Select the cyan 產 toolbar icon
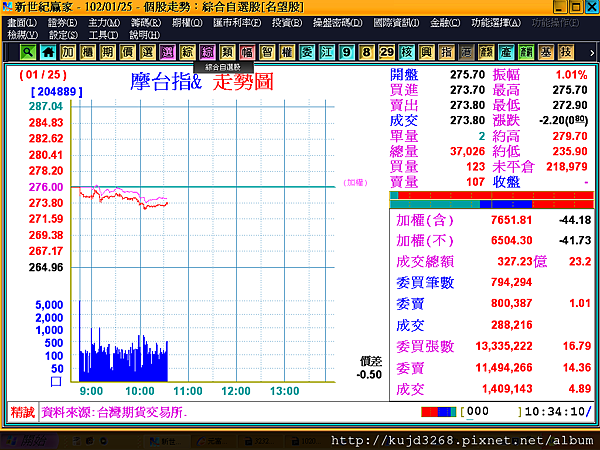 click(505, 52)
